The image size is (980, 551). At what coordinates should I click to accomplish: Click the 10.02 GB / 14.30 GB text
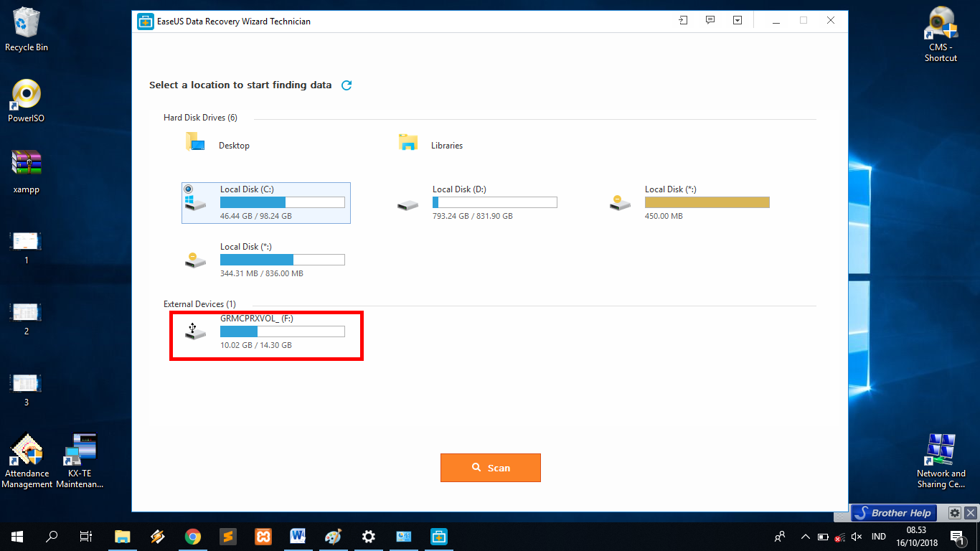pos(256,345)
